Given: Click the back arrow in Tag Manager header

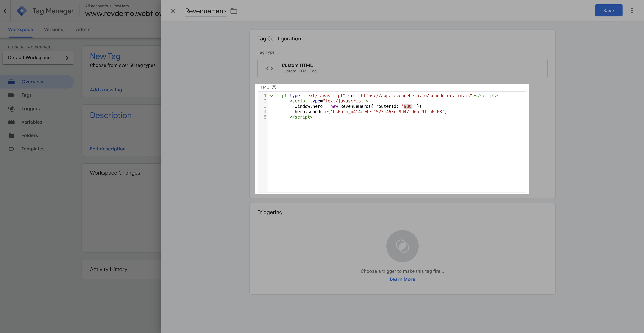Looking at the screenshot, I should pyautogui.click(x=5, y=11).
